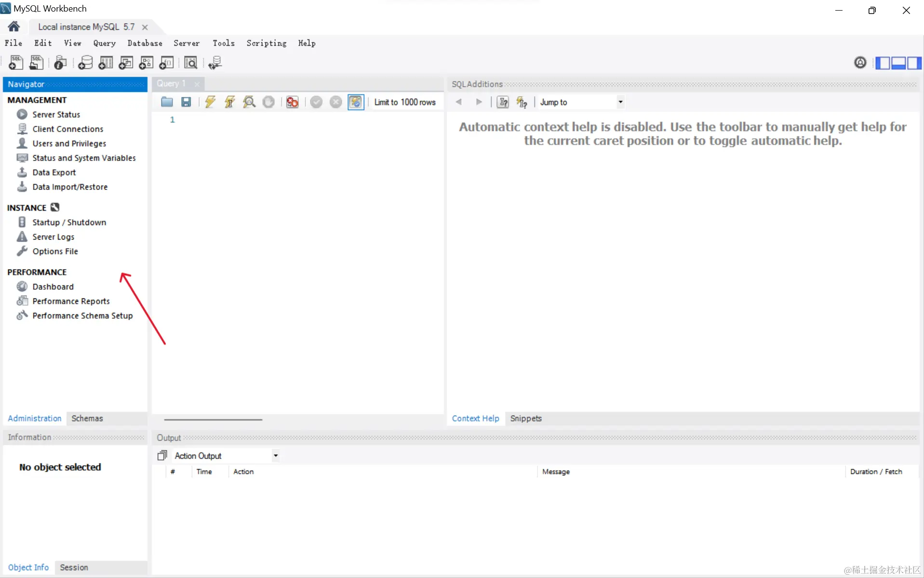Open Status and System Variables
The image size is (924, 578).
pyautogui.click(x=84, y=158)
